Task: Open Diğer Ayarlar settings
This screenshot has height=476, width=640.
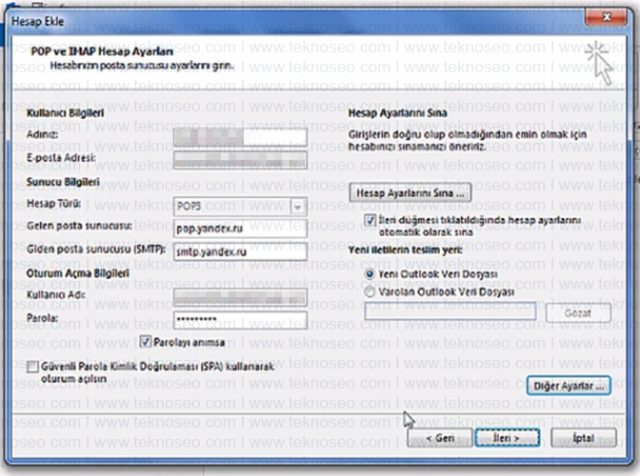Action: click(569, 386)
